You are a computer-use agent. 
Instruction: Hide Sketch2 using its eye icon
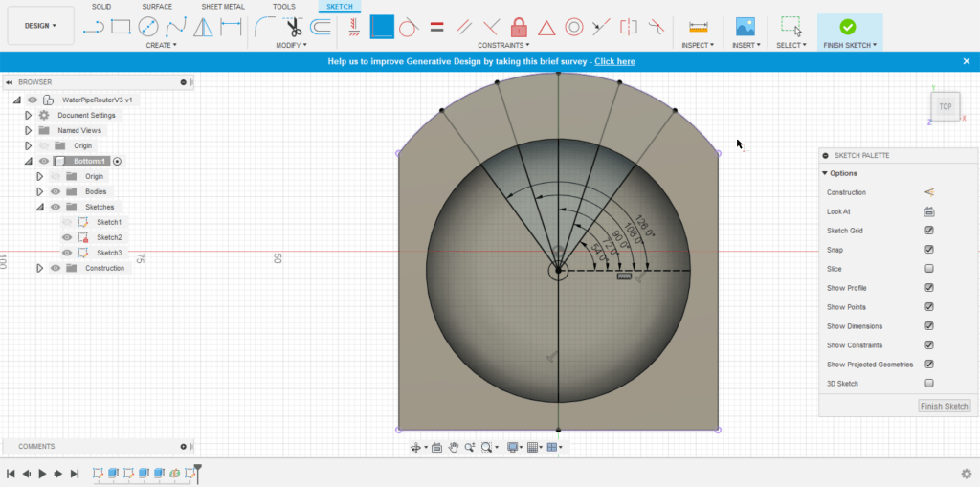(x=67, y=237)
